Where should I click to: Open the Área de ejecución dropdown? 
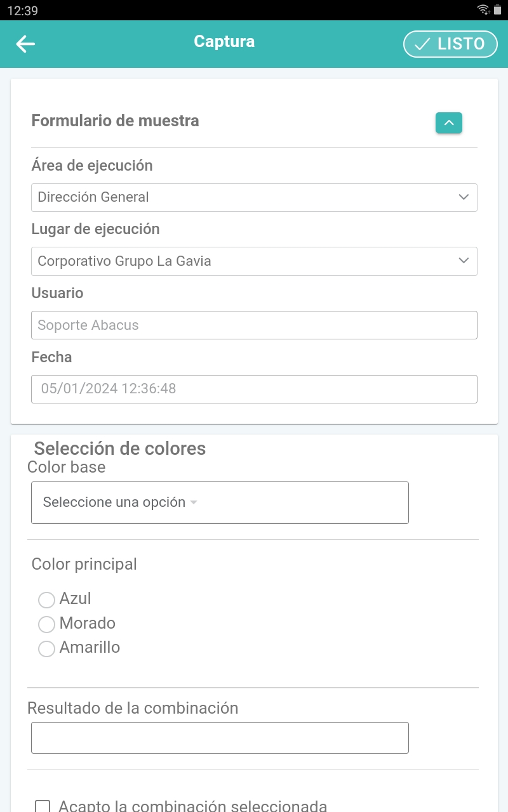[254, 197]
